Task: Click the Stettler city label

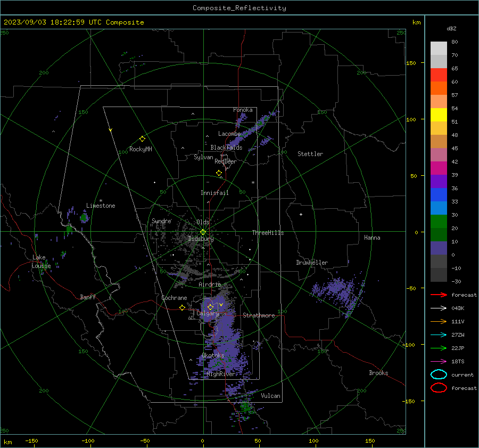Action: 310,154
